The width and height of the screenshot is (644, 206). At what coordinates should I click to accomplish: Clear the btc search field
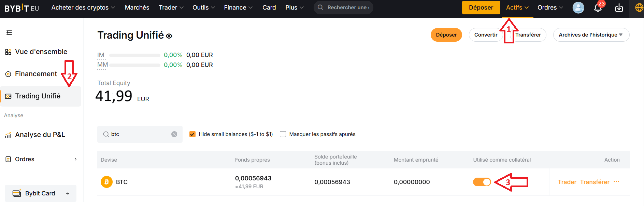(174, 134)
